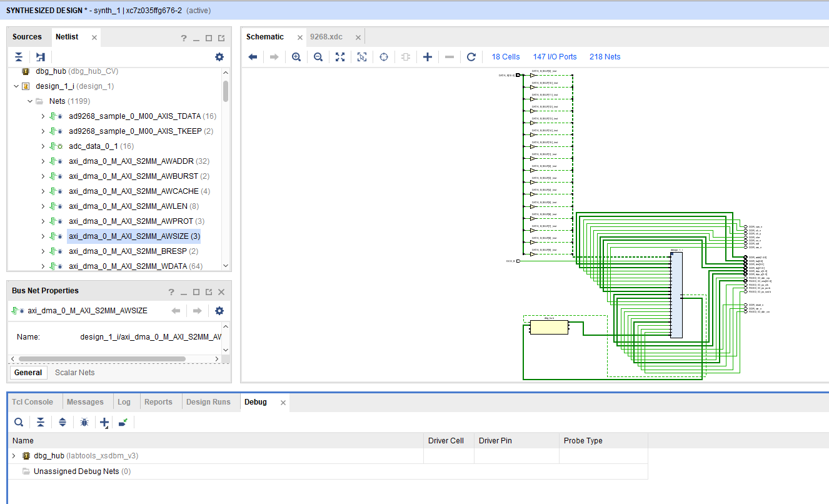Collapse the design_1_i node in the Netlist tree
The height and width of the screenshot is (504, 829).
tap(16, 86)
